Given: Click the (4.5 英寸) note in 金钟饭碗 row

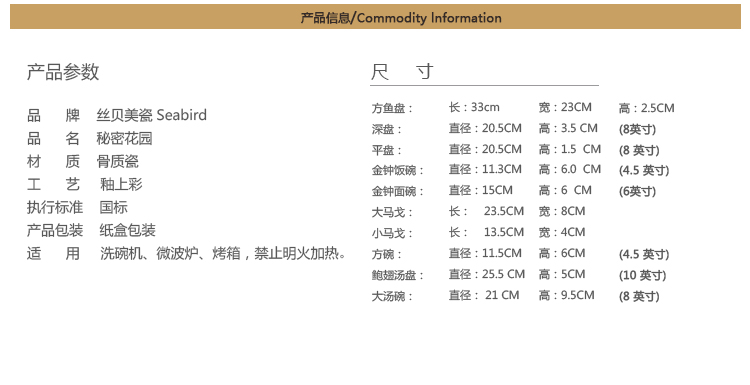Looking at the screenshot, I should 644,171.
